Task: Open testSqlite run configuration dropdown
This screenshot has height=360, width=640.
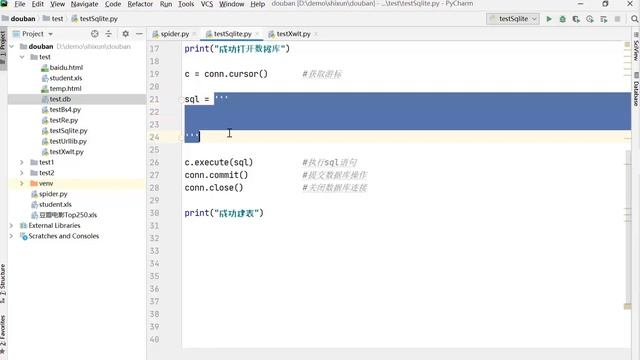Action: 513,19
